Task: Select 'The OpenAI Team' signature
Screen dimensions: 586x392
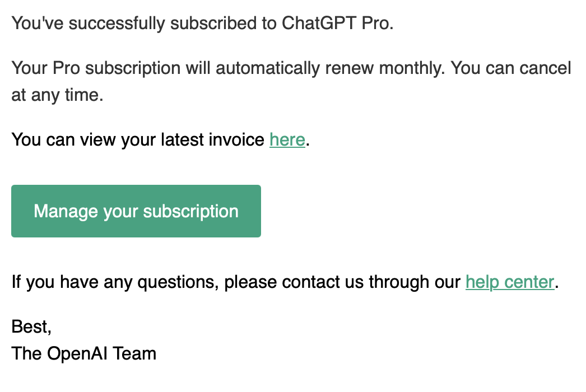Action: point(83,353)
